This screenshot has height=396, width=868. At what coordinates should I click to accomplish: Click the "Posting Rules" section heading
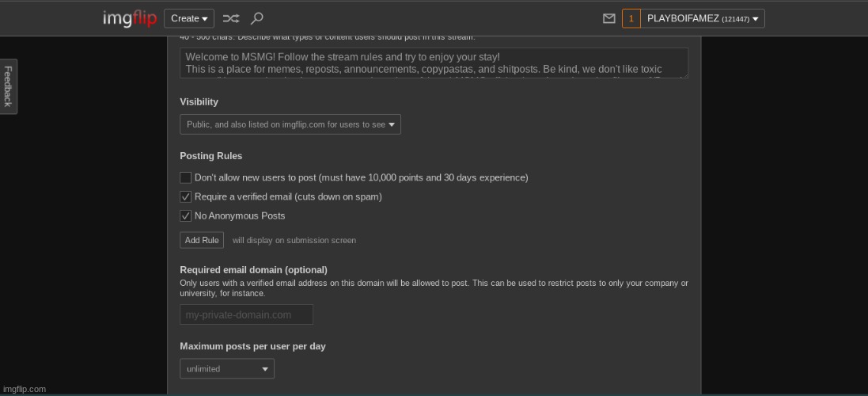click(211, 156)
